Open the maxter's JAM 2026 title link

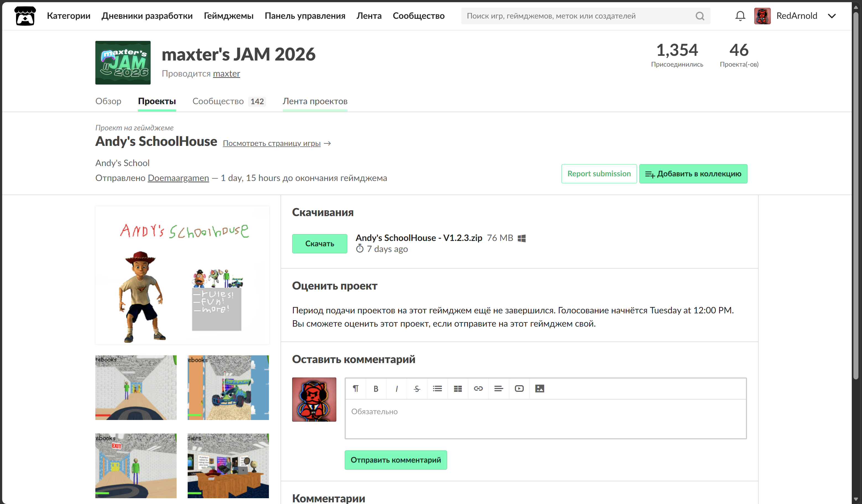[x=239, y=54]
